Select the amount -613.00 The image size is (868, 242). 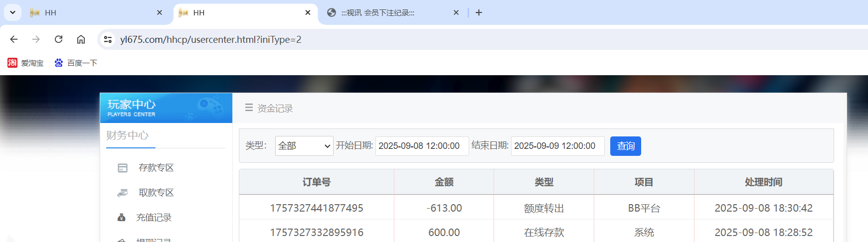tap(444, 208)
